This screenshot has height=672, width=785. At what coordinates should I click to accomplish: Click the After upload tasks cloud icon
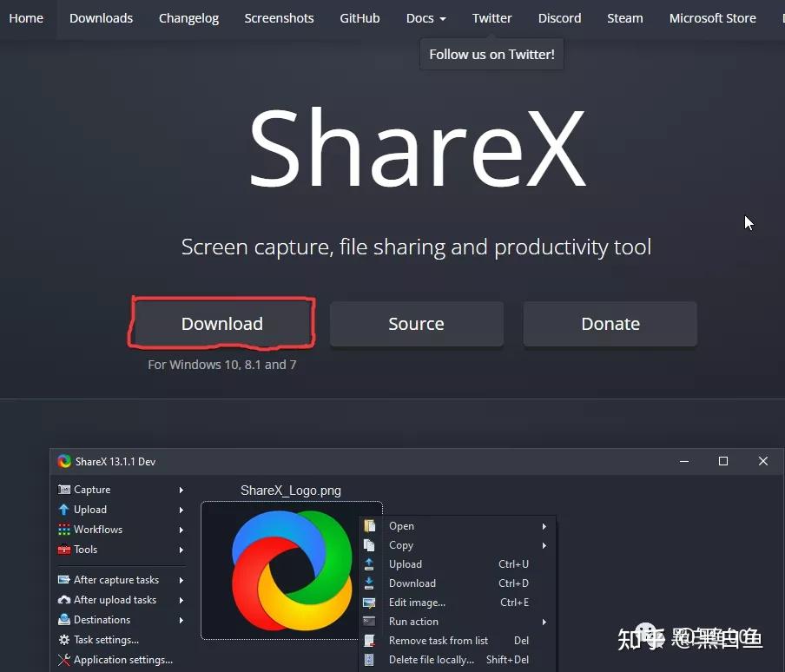tap(64, 599)
